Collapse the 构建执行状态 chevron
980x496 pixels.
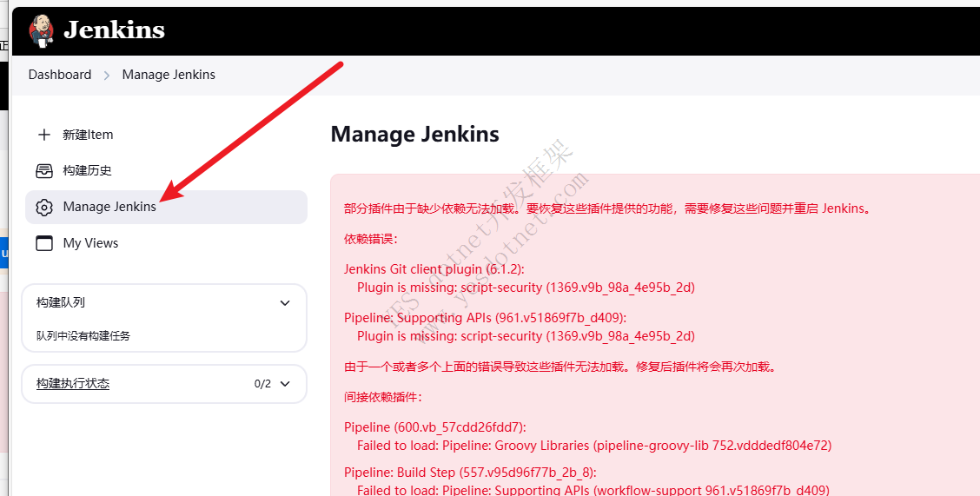(285, 384)
